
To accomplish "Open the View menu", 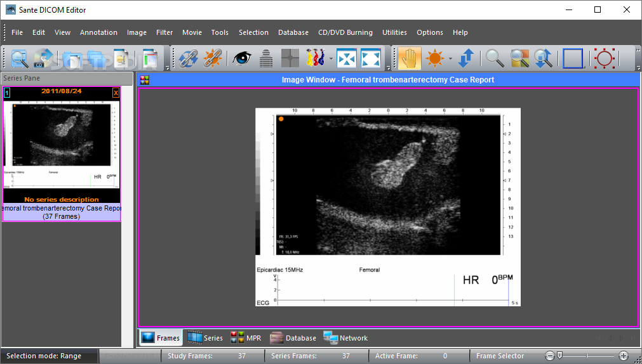I will [x=62, y=32].
